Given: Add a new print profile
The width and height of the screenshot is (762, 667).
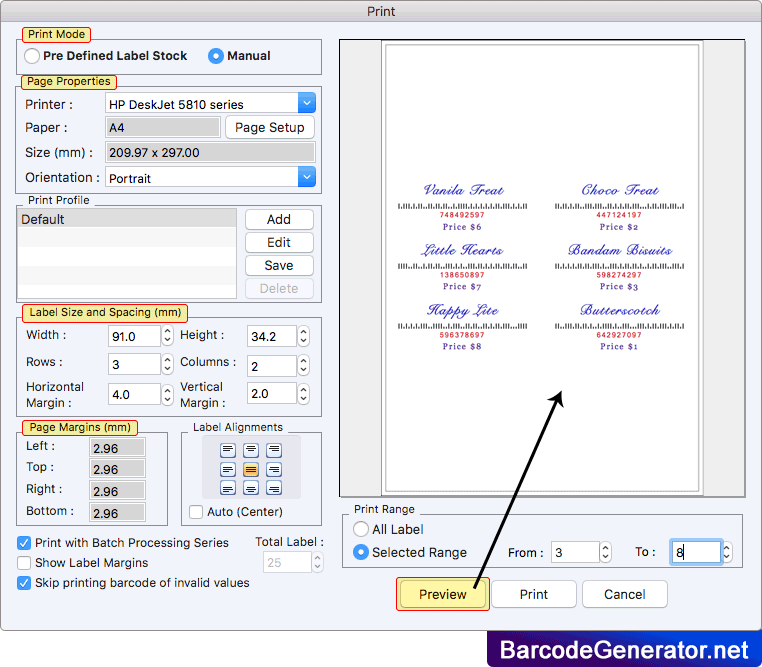Looking at the screenshot, I should [279, 220].
